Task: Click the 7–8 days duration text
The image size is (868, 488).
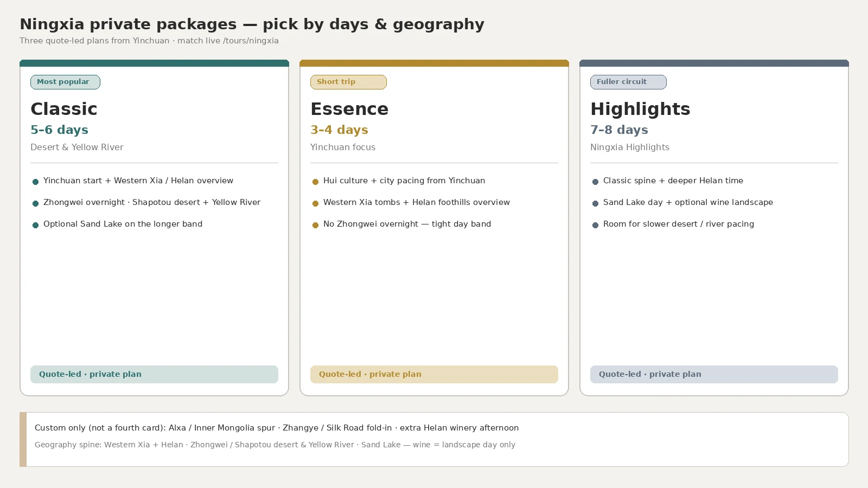Action: coord(619,130)
